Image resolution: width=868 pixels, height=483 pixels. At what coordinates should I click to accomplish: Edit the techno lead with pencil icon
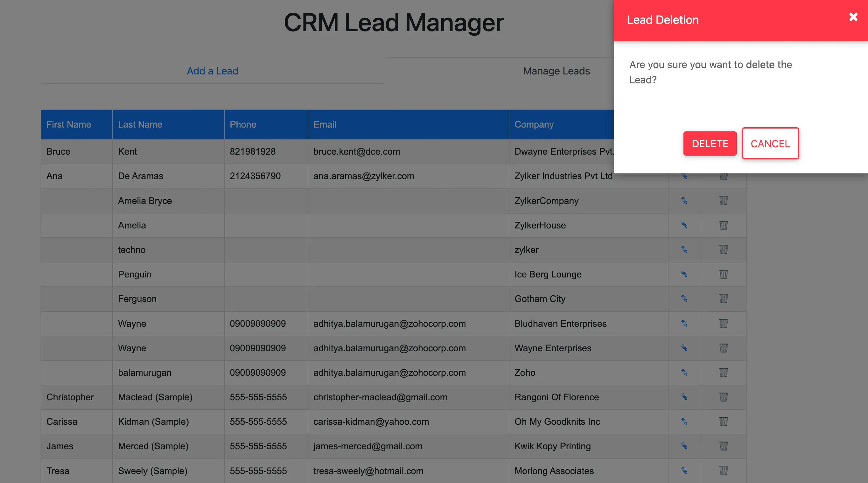(x=684, y=250)
